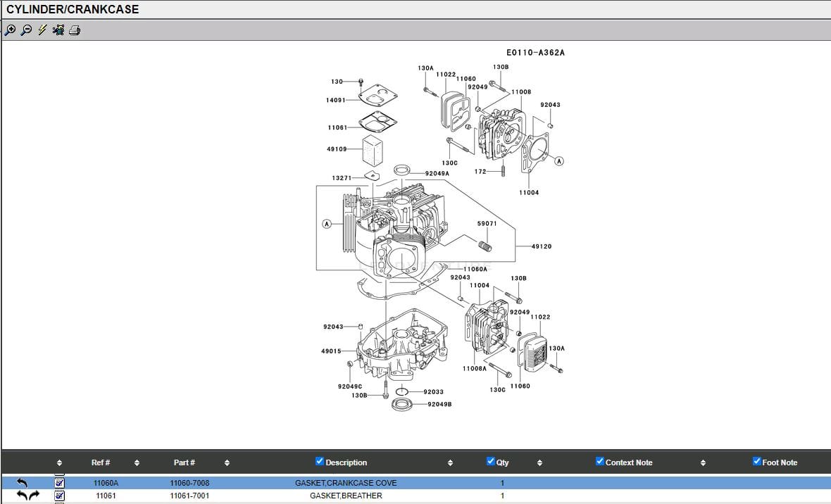This screenshot has height=504, width=831.
Task: Click the Part # column header
Action: (x=185, y=462)
